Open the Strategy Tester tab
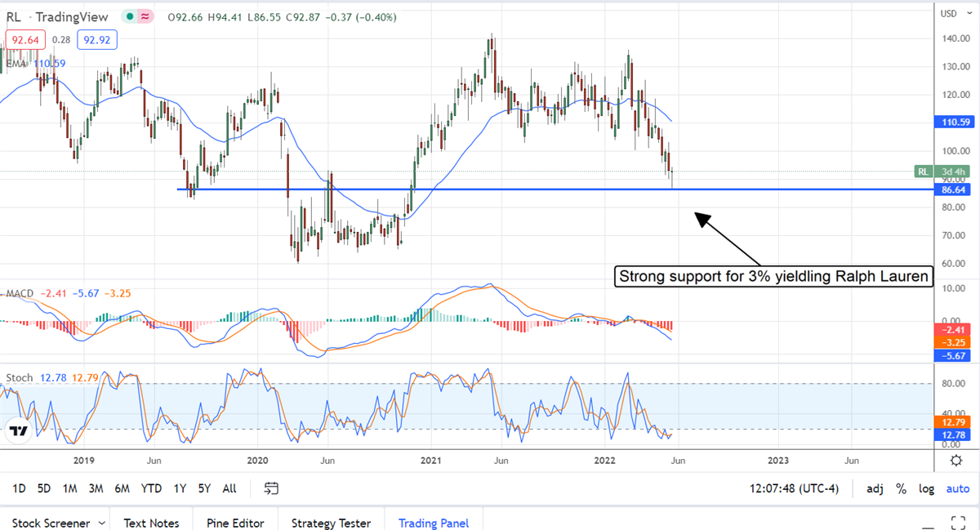Screen dimensions: 980x530 [331, 523]
